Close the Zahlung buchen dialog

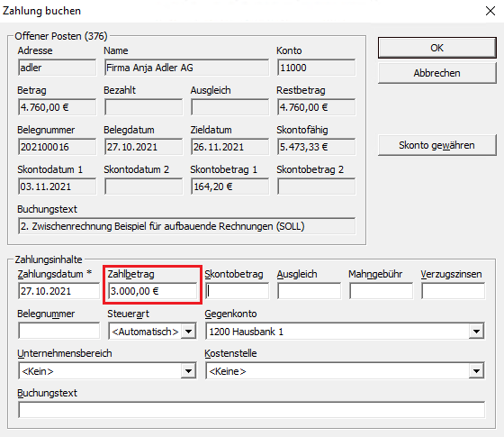490,11
